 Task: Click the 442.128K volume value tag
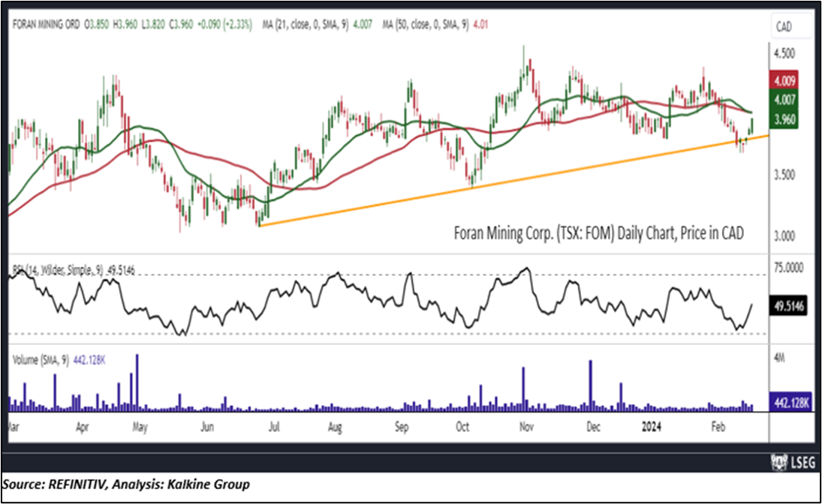tap(791, 403)
